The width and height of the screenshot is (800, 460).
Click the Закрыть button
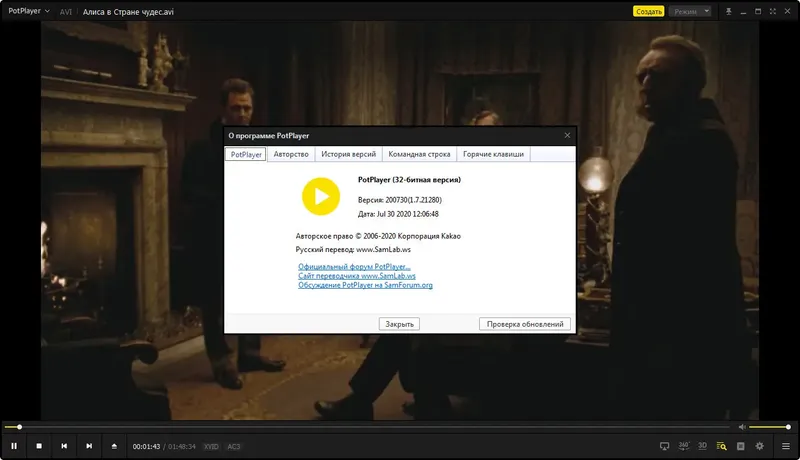point(399,324)
